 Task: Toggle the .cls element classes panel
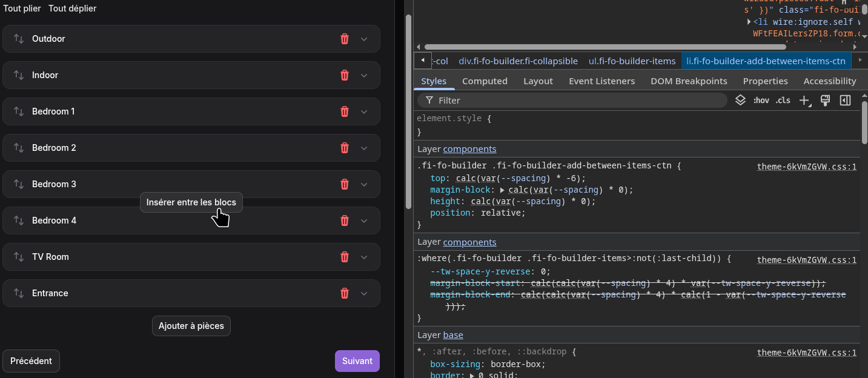coord(783,101)
